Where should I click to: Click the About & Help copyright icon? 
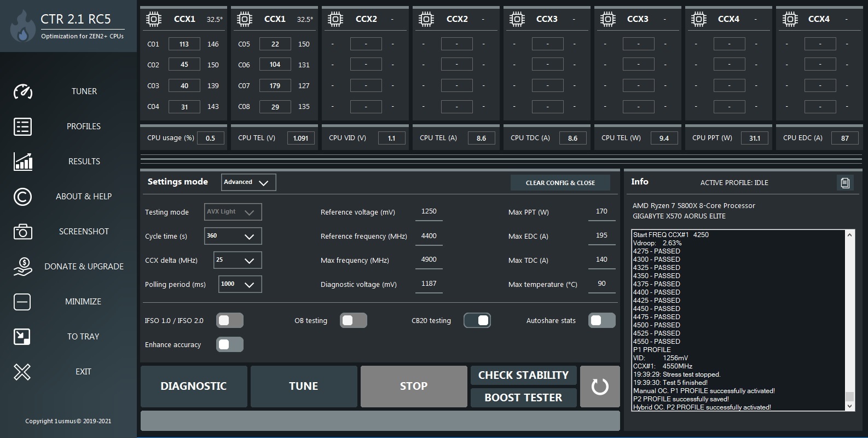[22, 197]
